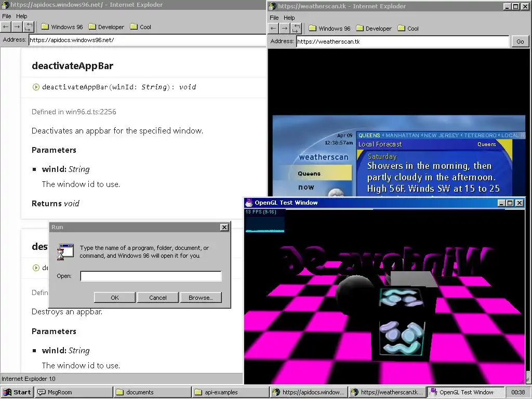Click MANHATTAN in weatherscan location bar
The image size is (532, 399).
[402, 136]
